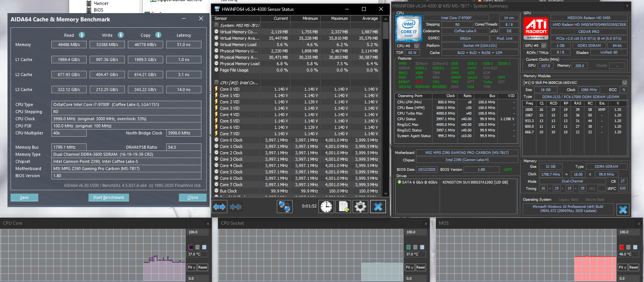This screenshot has width=644, height=282.
Task: Click the expand columns double-arrow icon in HWiNFO
Action: [x=219, y=206]
